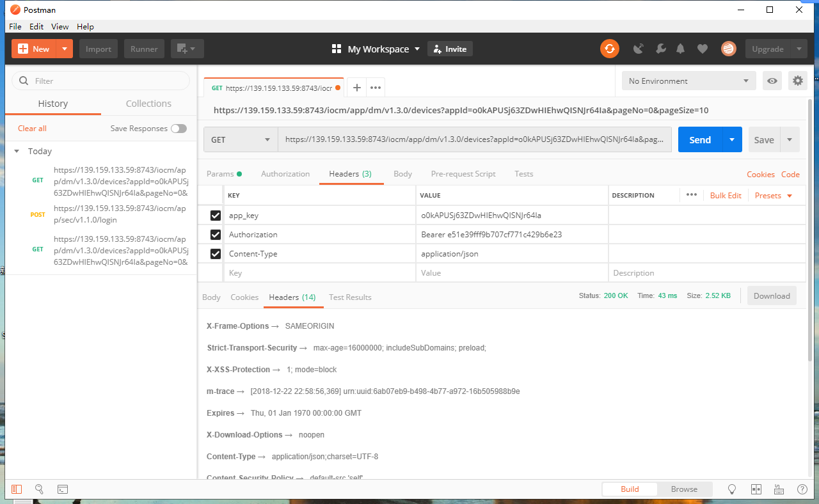Open the Runner
819x504 pixels.
pyautogui.click(x=145, y=49)
